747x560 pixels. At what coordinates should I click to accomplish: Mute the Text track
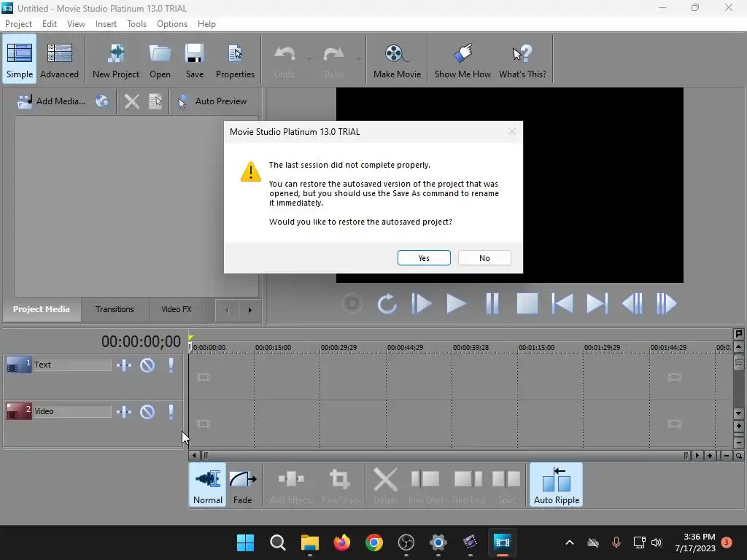[x=147, y=365]
